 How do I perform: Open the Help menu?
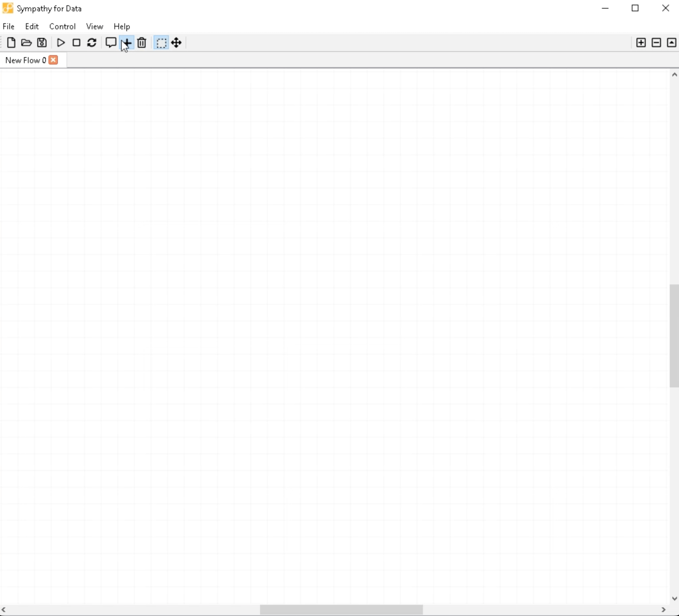coord(122,26)
